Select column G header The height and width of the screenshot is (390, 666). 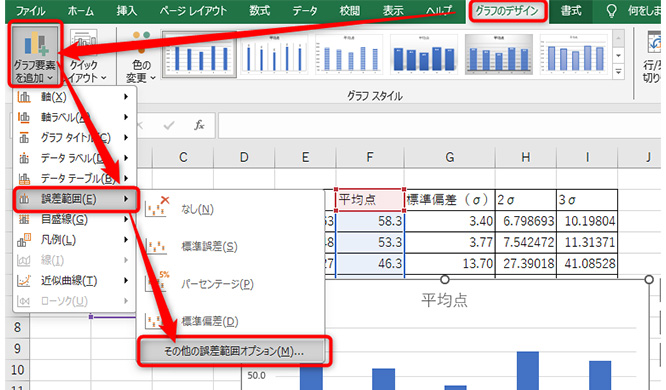(450, 157)
